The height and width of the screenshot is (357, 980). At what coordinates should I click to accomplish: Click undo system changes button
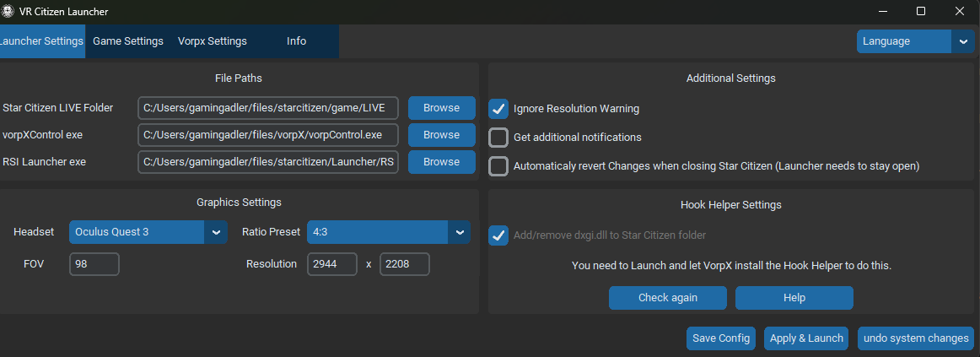(x=916, y=338)
